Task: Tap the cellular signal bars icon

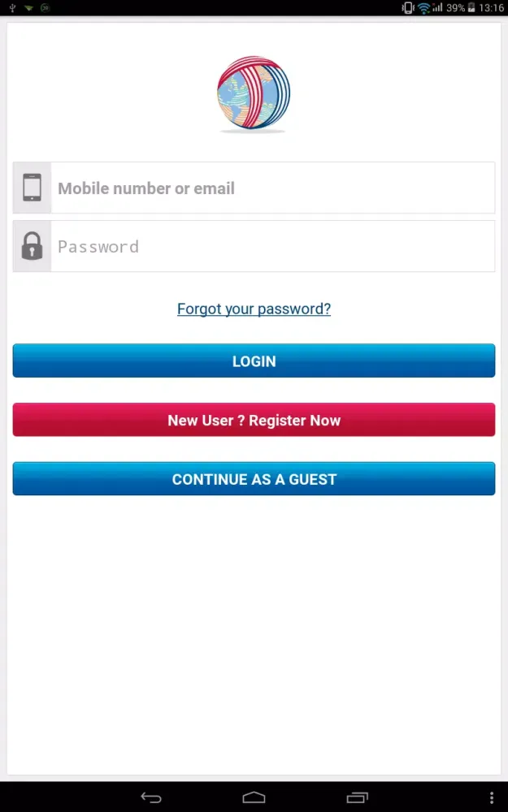Action: [437, 8]
